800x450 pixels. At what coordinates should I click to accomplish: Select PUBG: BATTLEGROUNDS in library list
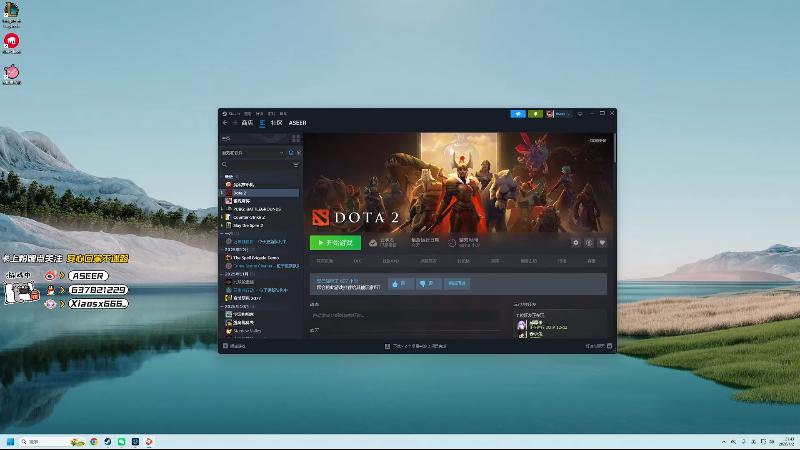(260, 209)
